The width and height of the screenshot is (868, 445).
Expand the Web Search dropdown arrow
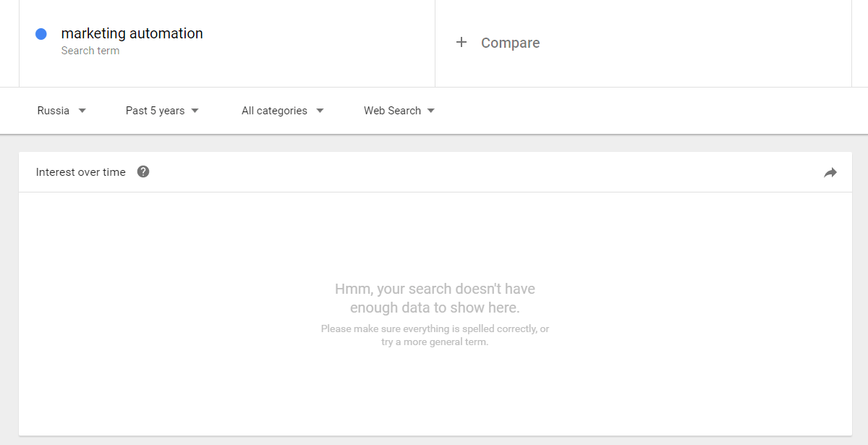point(431,111)
